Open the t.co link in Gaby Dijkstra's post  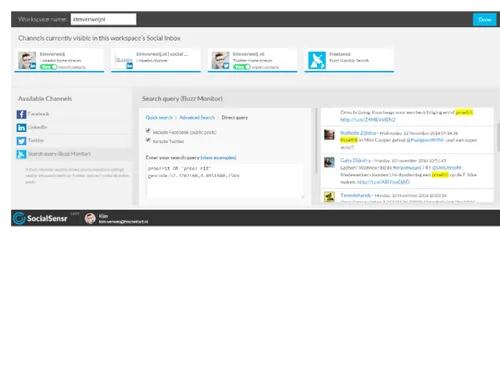coord(383,182)
